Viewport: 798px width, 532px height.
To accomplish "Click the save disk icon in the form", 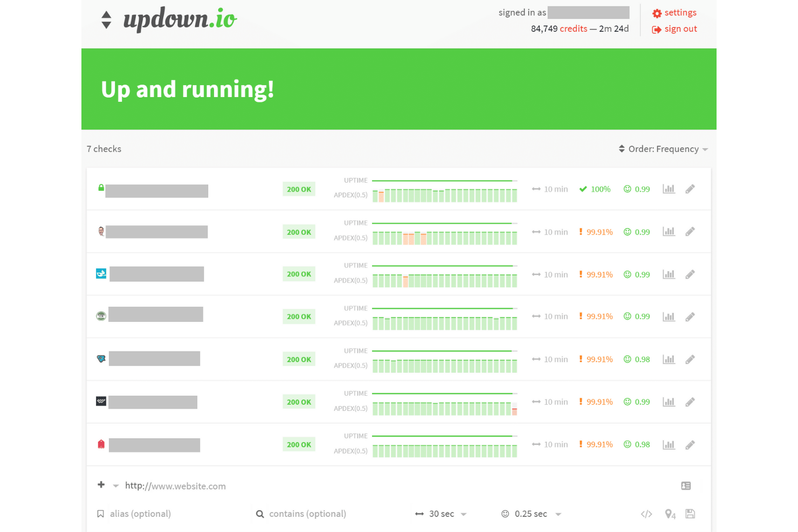I will pyautogui.click(x=690, y=514).
